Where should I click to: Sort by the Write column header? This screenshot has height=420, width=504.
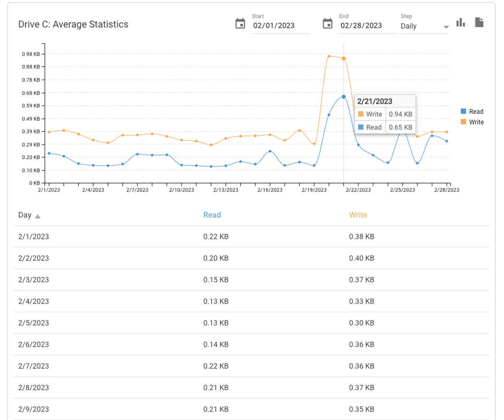[x=358, y=215]
